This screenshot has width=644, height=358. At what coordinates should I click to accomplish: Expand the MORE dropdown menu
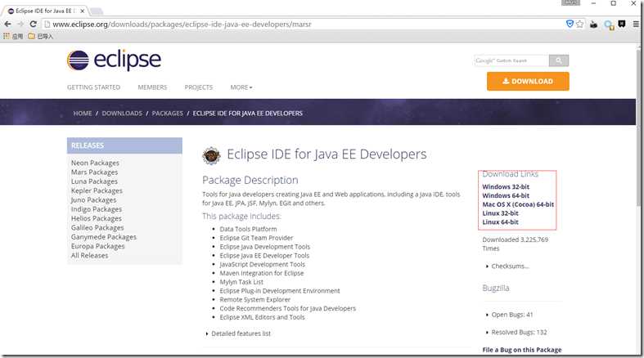click(x=241, y=87)
